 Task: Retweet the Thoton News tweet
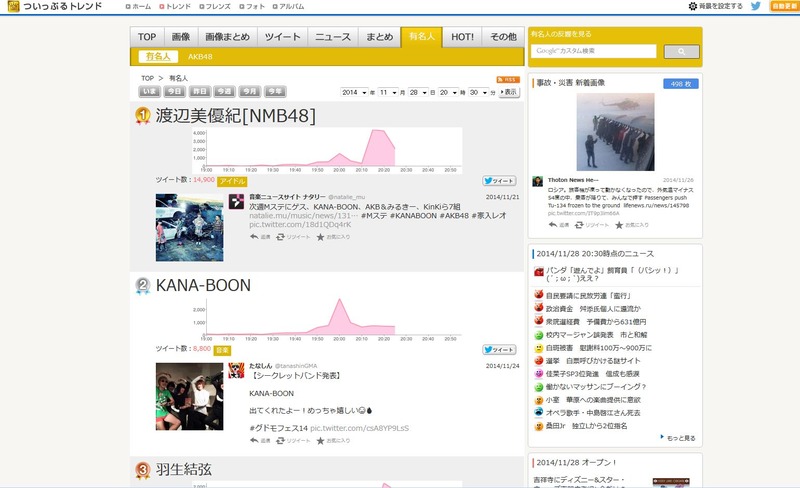[x=592, y=225]
